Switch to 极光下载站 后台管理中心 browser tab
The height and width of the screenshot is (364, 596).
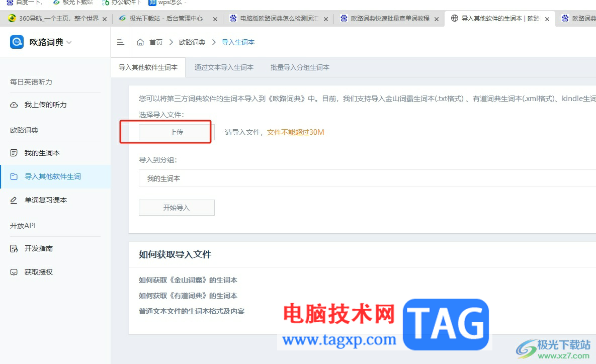click(x=166, y=19)
